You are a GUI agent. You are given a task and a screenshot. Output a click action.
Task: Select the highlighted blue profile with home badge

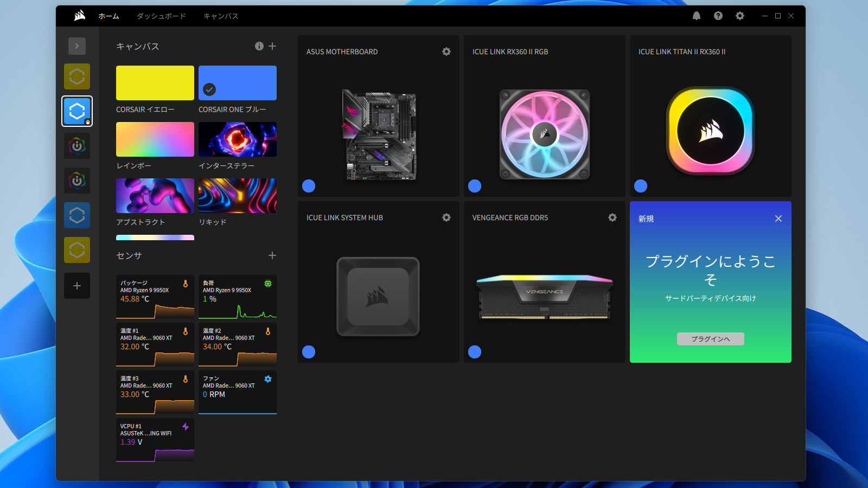click(x=77, y=111)
